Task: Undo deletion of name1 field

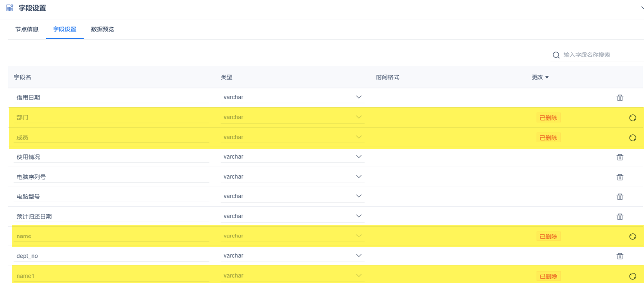Action: click(633, 276)
